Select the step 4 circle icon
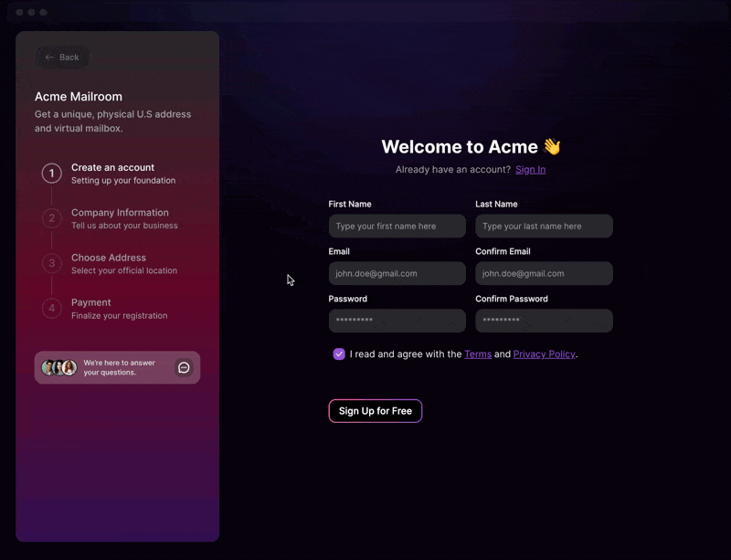The height and width of the screenshot is (560, 731). click(52, 308)
